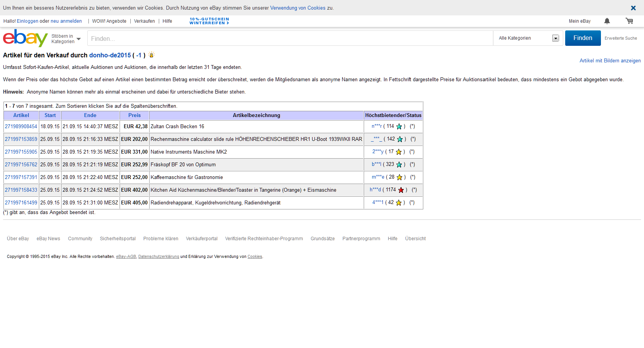Click into the Finden search field
This screenshot has height=348, width=644.
(x=290, y=38)
